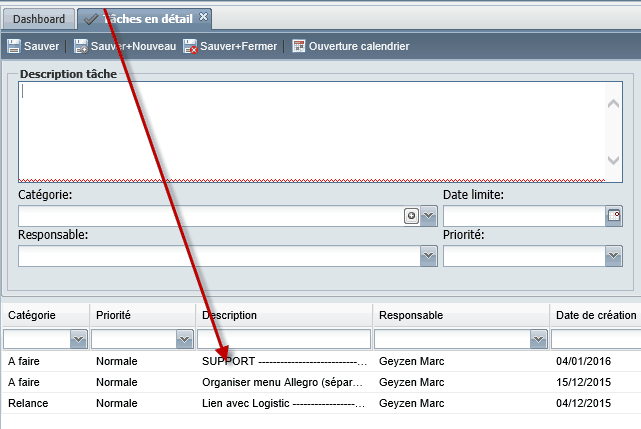Screen dimensions: 641x429
Task: Click add-category plus icon in Catégorie field
Action: pos(412,216)
